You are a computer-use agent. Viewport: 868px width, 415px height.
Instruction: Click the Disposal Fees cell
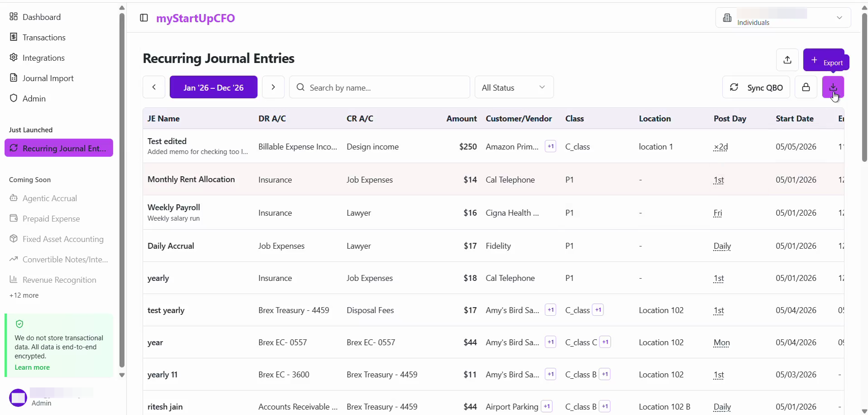click(x=370, y=310)
